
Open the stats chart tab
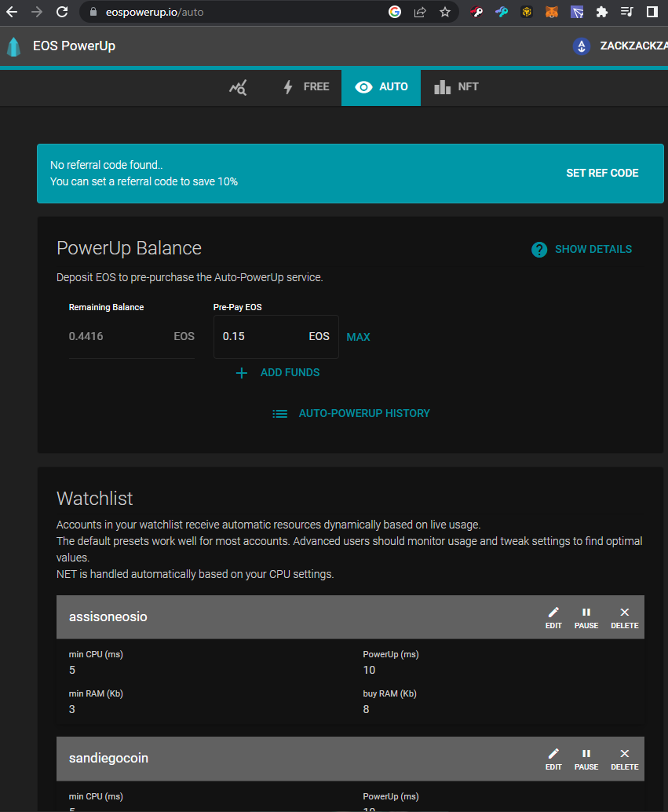click(238, 87)
